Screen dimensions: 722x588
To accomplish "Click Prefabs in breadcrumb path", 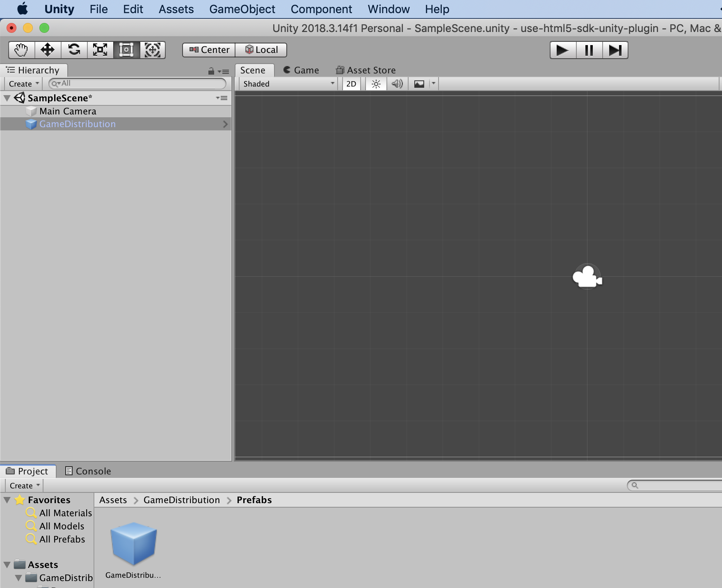I will point(254,500).
